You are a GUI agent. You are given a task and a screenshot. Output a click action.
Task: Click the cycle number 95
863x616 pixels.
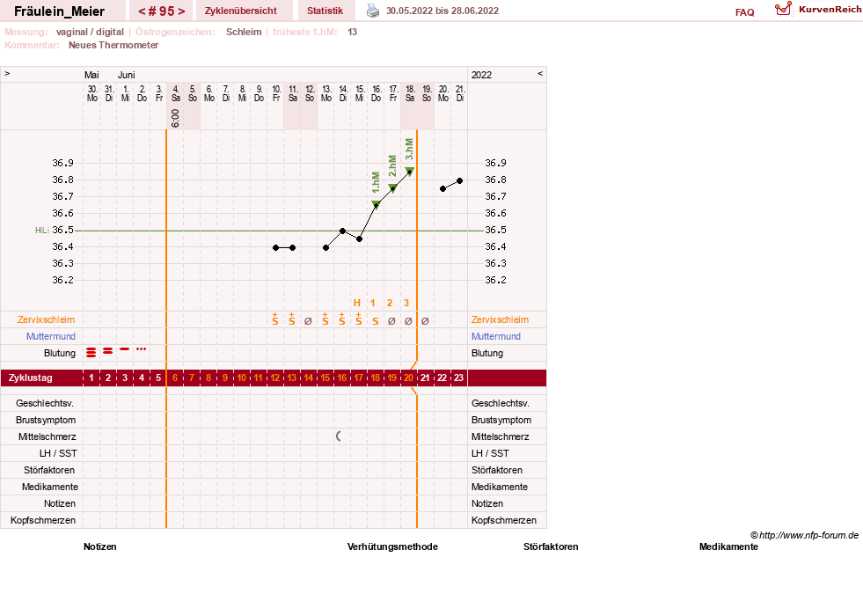(x=161, y=11)
